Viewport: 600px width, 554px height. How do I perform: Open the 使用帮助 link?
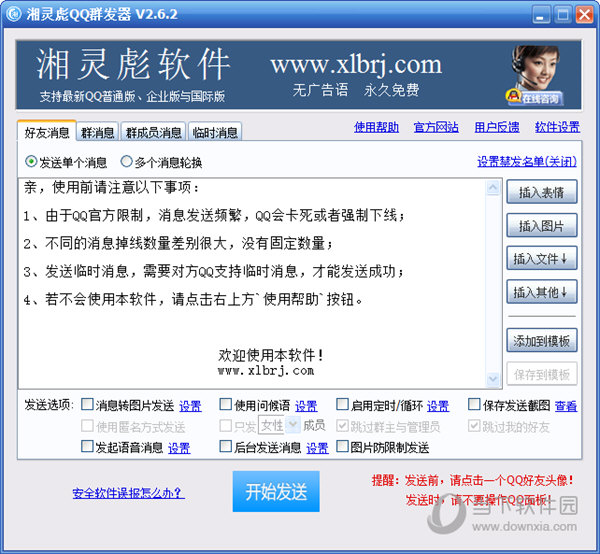tap(376, 127)
